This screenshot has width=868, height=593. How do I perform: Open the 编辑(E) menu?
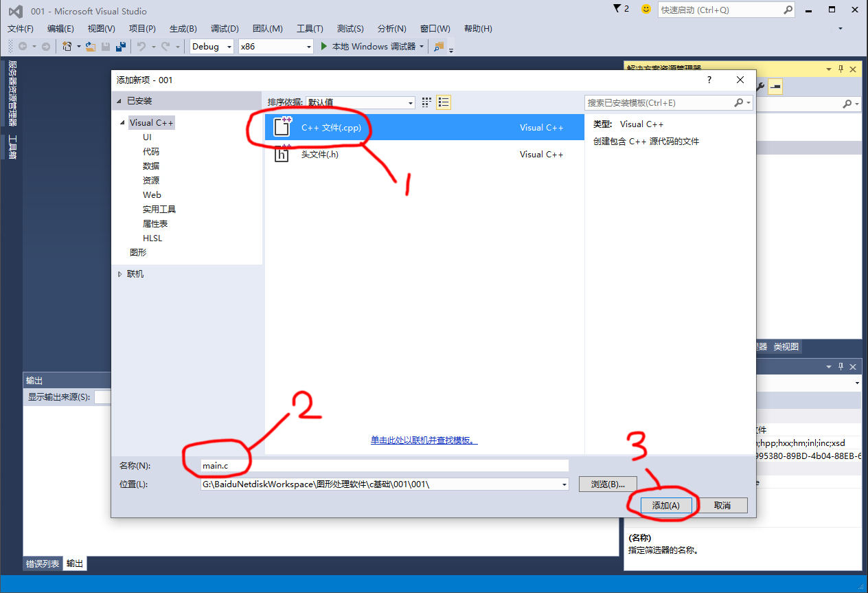click(60, 28)
